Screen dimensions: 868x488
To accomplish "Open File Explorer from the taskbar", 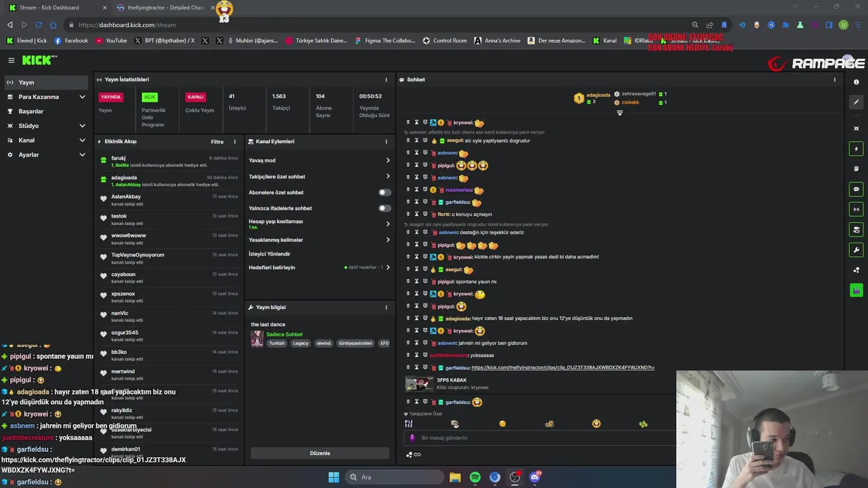I will (455, 477).
